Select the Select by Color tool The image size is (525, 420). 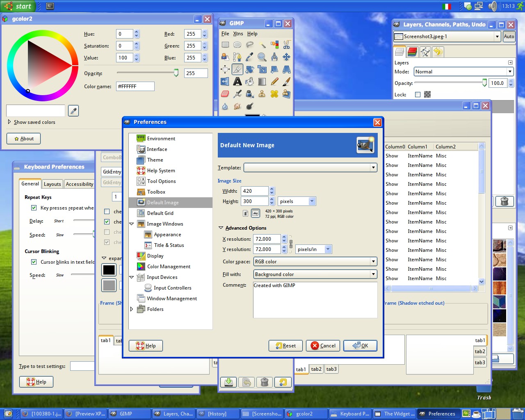coord(274,45)
